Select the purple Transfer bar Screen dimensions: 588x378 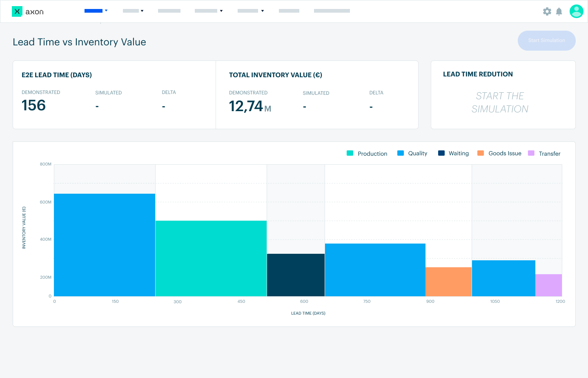tap(549, 285)
